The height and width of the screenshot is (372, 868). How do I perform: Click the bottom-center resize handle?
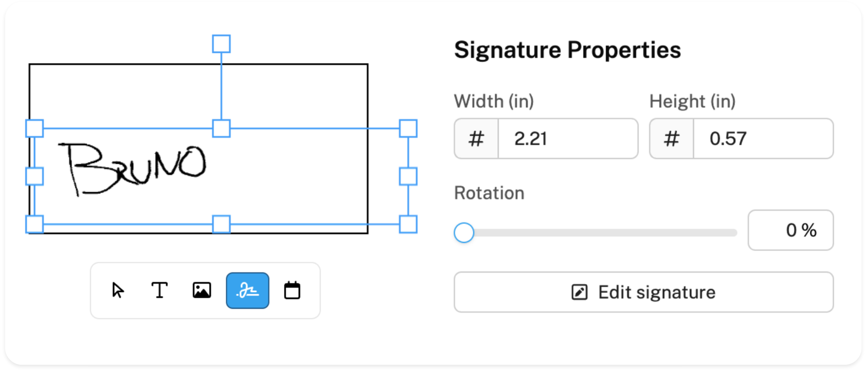point(221,224)
